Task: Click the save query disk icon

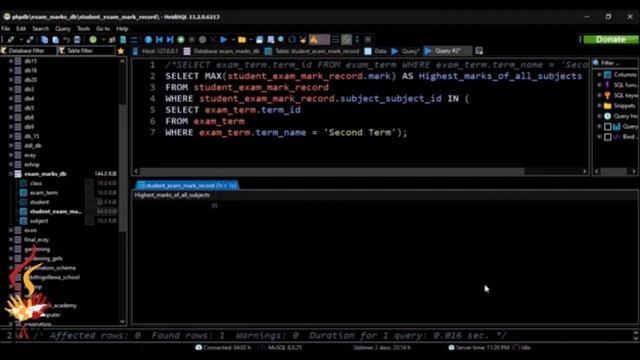Action: coord(260,40)
